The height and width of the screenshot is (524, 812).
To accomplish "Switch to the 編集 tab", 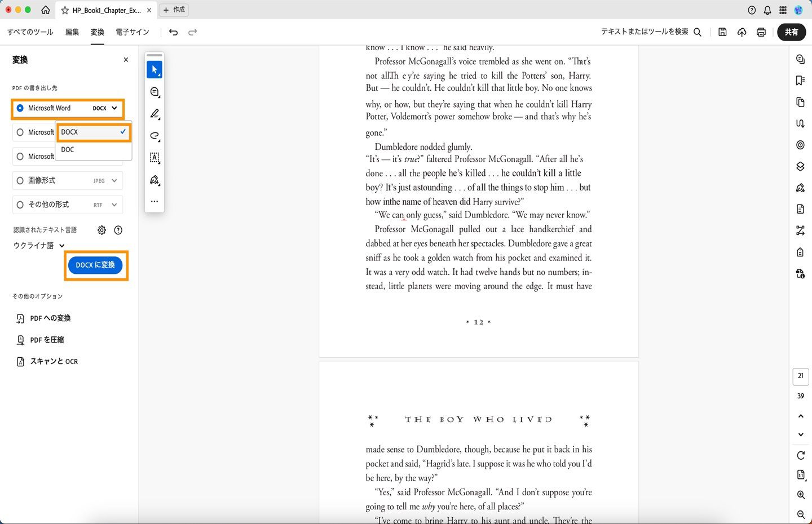I will (x=72, y=32).
